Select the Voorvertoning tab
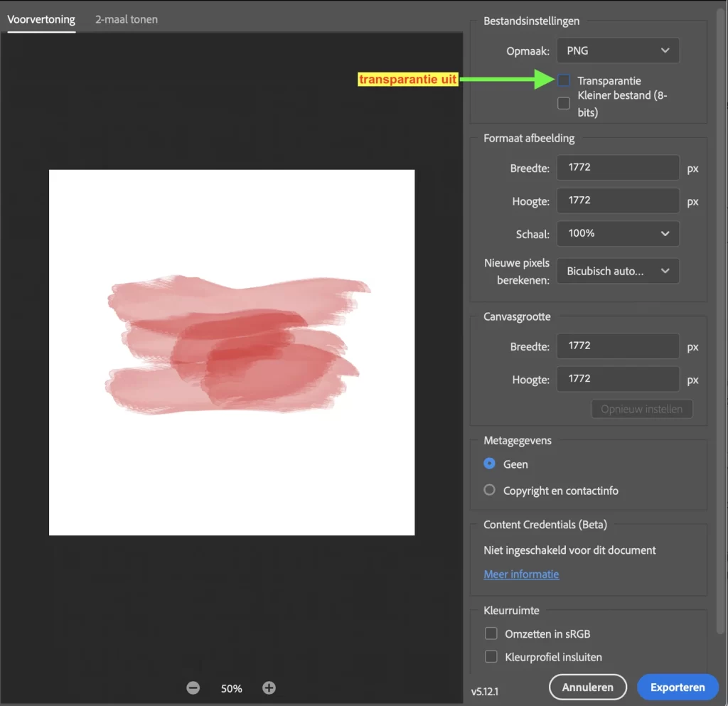This screenshot has height=706, width=728. coord(41,19)
